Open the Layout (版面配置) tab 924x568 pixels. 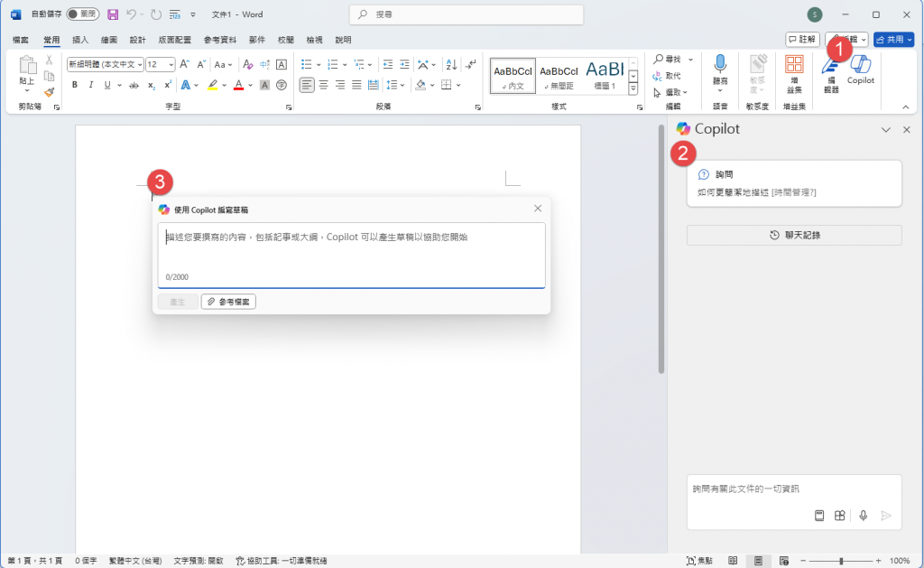point(174,40)
